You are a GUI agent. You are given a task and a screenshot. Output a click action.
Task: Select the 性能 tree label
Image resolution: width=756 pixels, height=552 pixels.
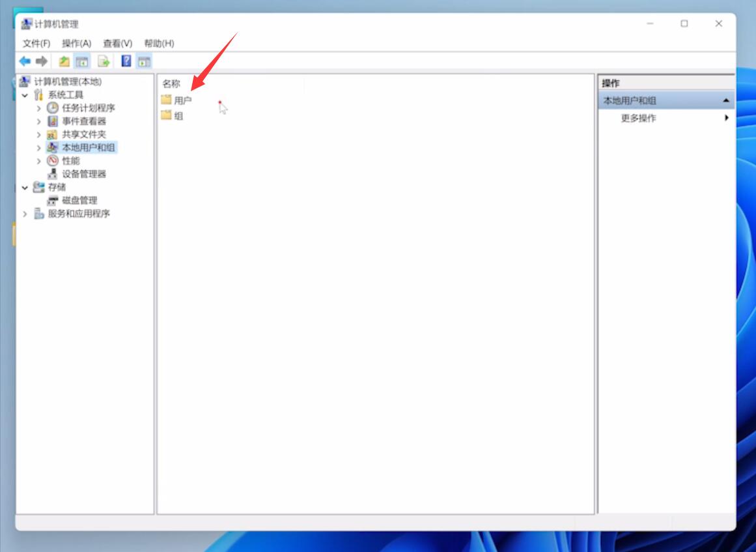[71, 161]
